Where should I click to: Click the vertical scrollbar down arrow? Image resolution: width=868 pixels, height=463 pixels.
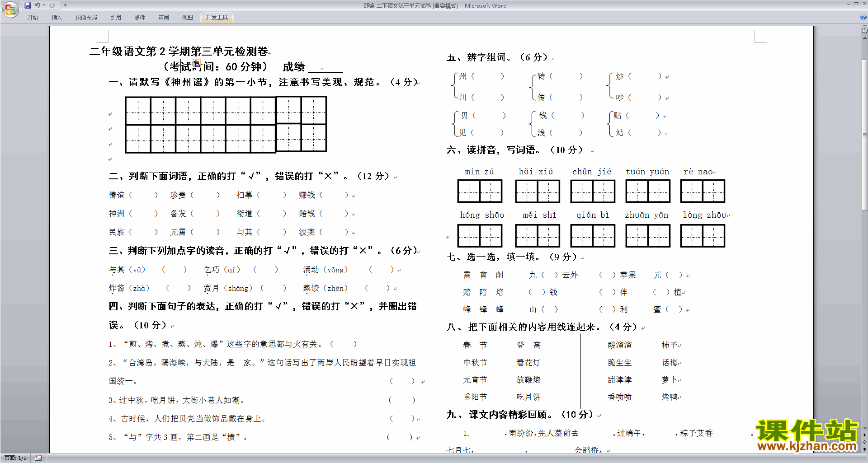[865, 428]
